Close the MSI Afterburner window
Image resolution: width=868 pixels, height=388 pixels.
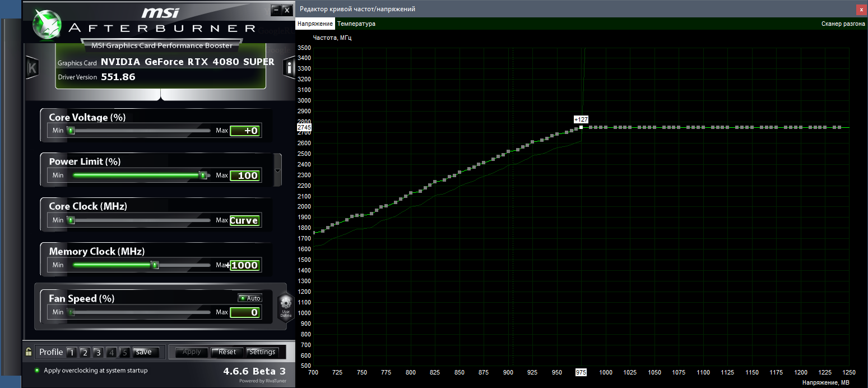pos(287,10)
